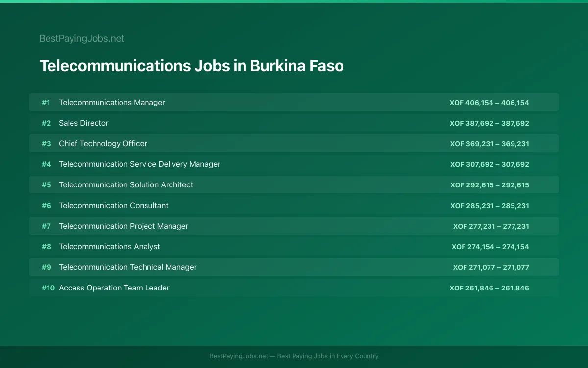Click the #9 rank number
Viewport: 588px width, 368px height.
click(x=46, y=267)
